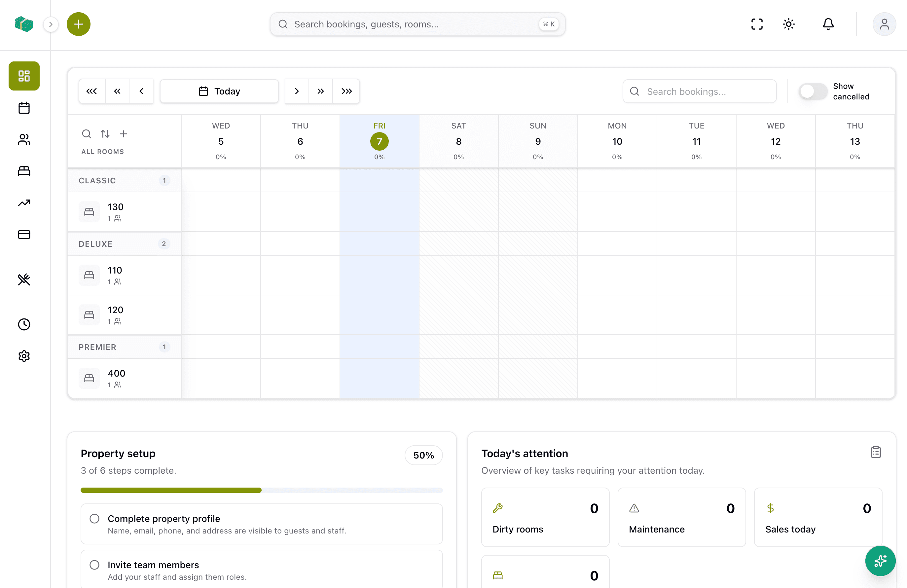907x588 pixels.
Task: Open the calendar icon in sidebar
Action: [x=24, y=108]
